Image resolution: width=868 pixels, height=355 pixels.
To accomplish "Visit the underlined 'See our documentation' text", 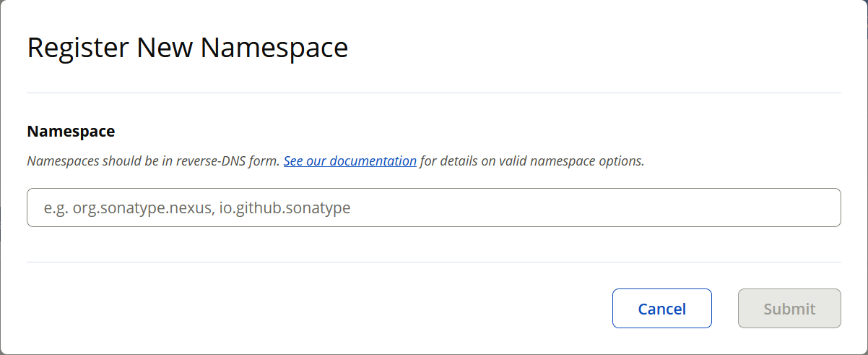I will [x=350, y=161].
